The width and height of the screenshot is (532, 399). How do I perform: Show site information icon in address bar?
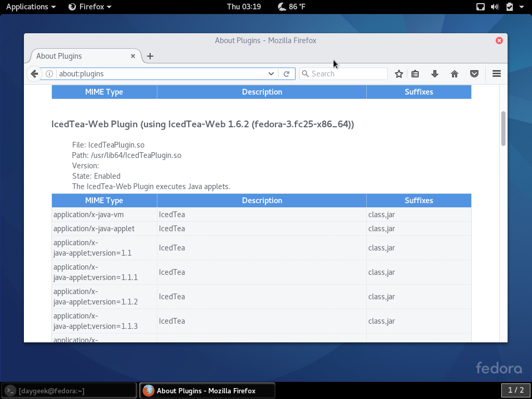pos(49,74)
